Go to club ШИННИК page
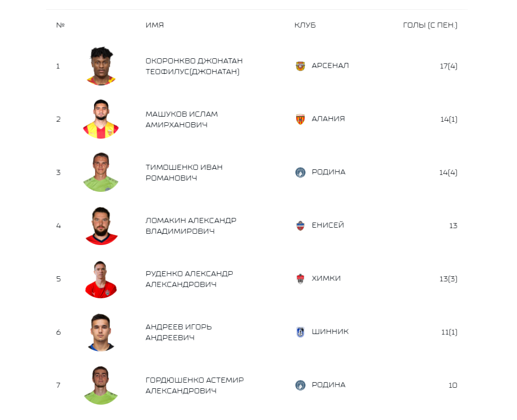The height and width of the screenshot is (420, 517). (x=330, y=331)
